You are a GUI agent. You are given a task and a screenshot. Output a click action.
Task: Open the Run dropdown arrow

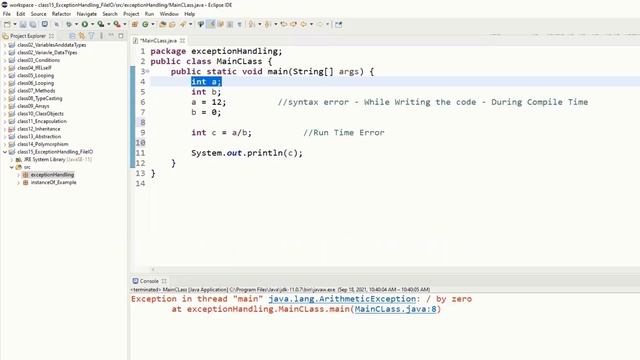tap(92, 24)
